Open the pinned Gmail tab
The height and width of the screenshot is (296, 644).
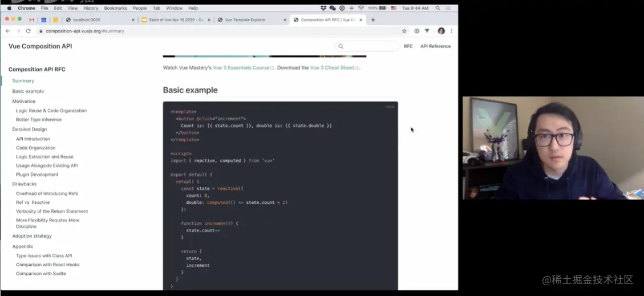(31, 20)
